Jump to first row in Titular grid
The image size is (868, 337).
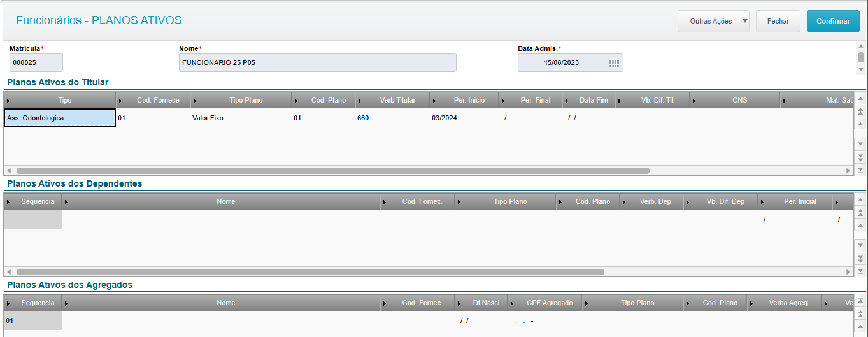pyautogui.click(x=860, y=98)
